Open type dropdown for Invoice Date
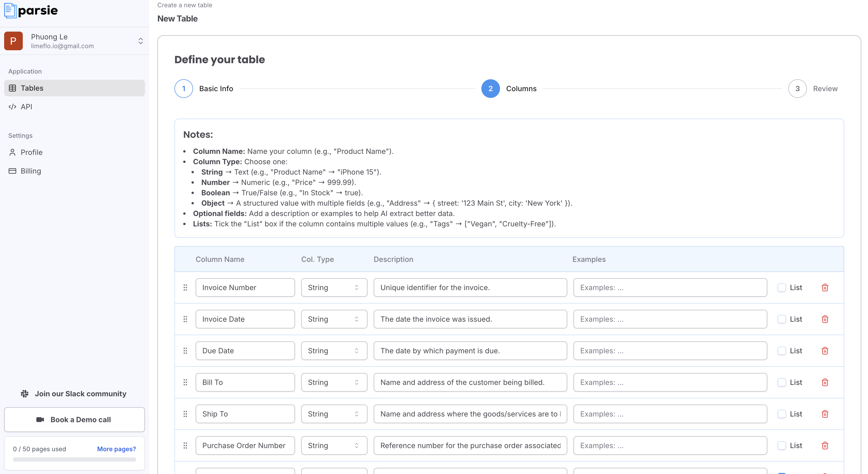868x474 pixels. (x=334, y=319)
